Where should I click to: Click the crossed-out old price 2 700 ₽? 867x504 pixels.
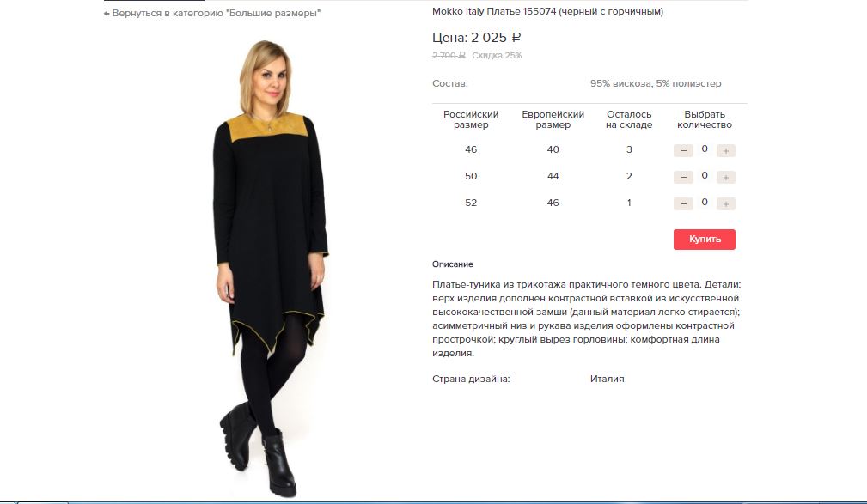point(449,55)
